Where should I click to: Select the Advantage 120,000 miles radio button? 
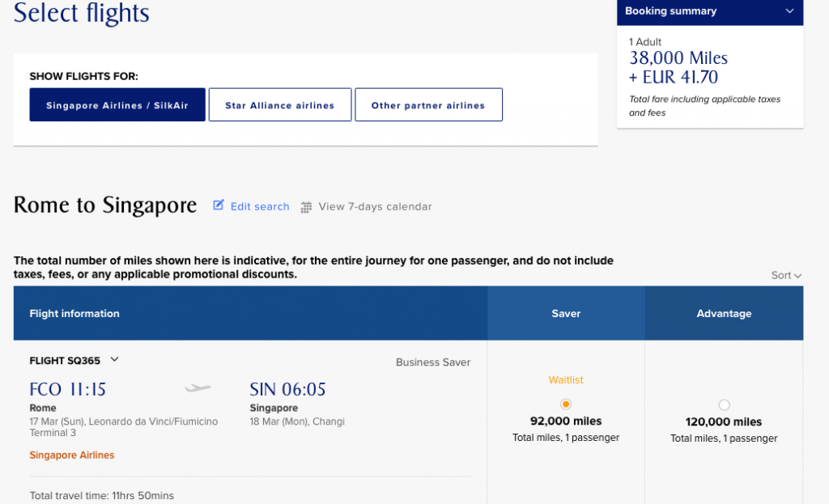724,404
